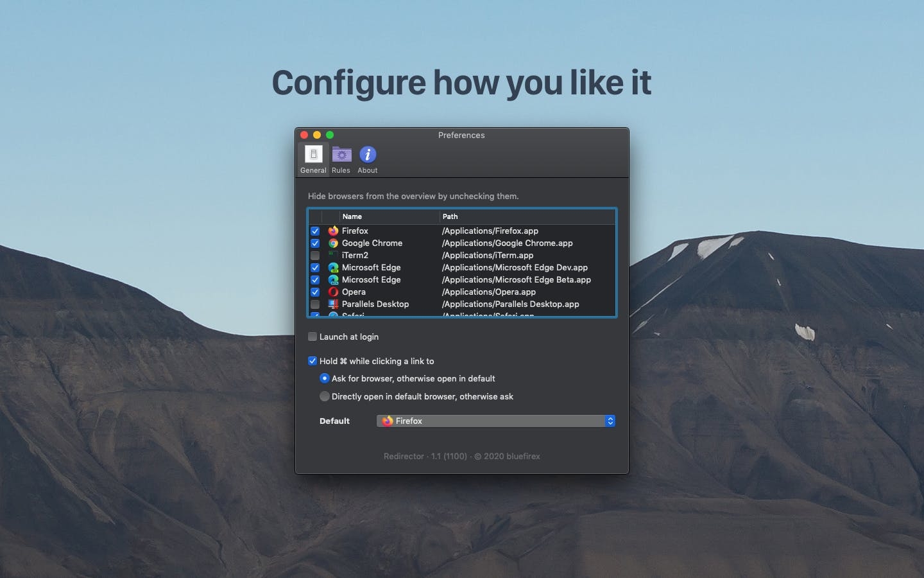Click the Parallels Desktop name in the list
Image resolution: width=924 pixels, height=578 pixels.
tap(375, 304)
